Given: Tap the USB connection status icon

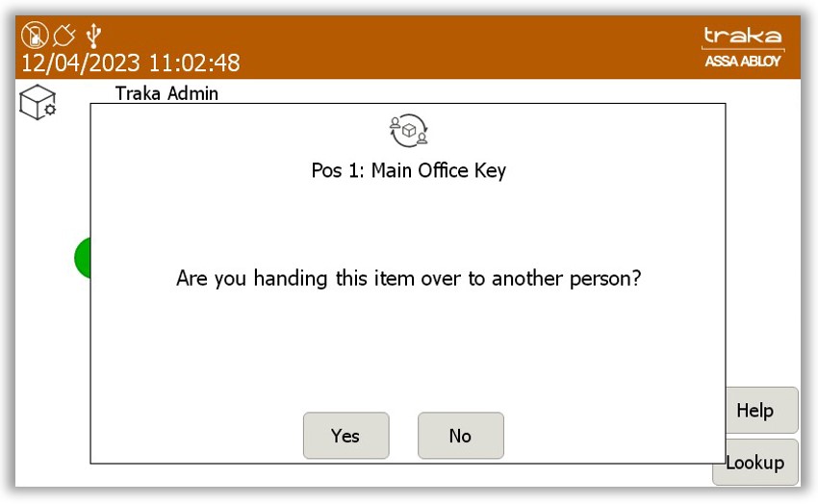Looking at the screenshot, I should click(x=94, y=36).
